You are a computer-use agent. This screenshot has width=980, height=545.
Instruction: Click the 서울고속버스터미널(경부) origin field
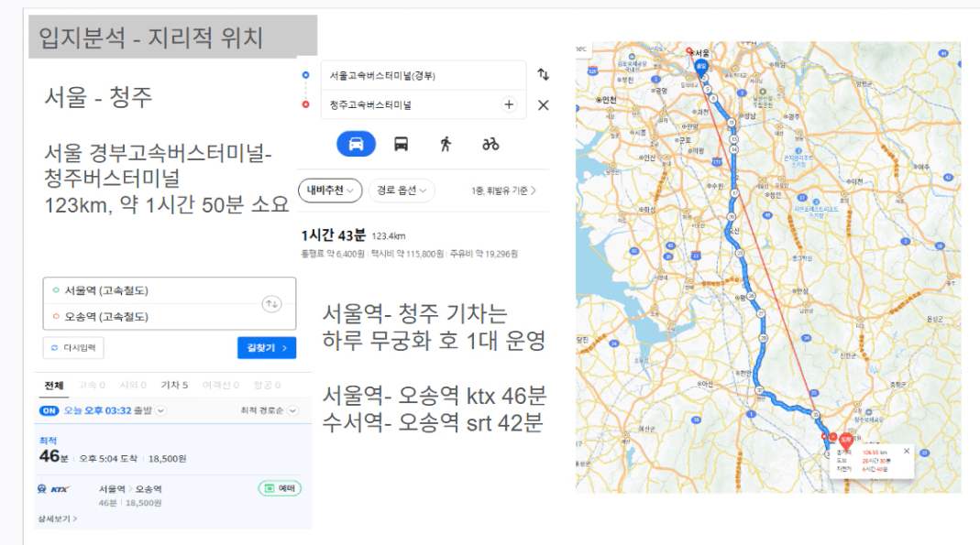coord(424,75)
